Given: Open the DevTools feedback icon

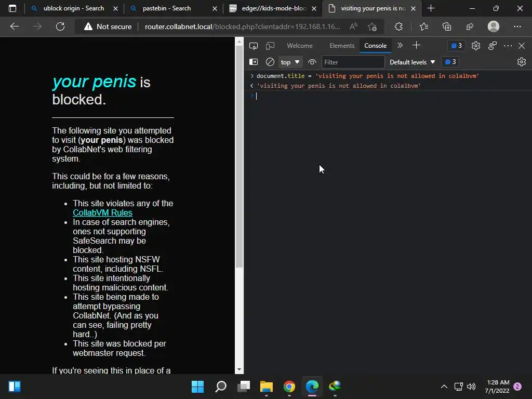Looking at the screenshot, I should (493, 46).
